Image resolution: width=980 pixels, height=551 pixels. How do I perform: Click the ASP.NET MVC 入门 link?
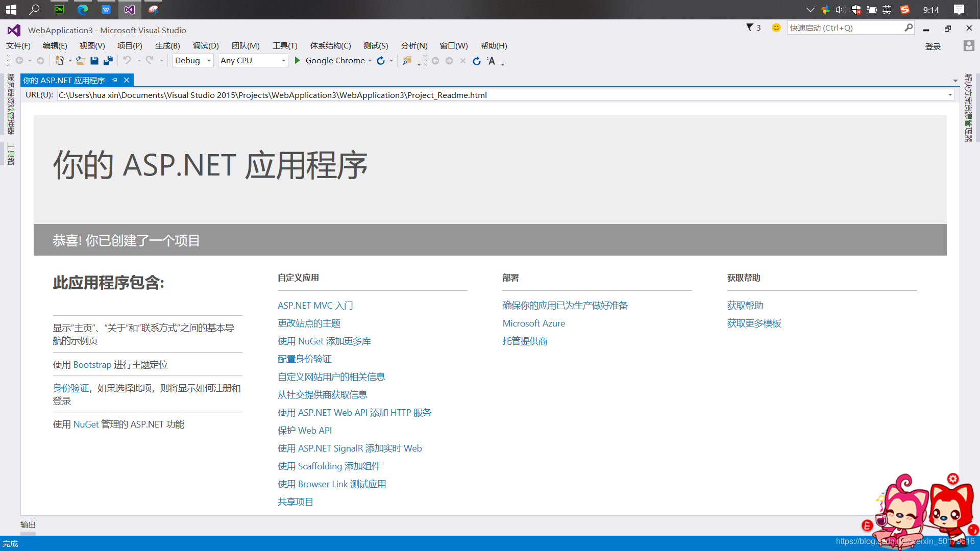pos(314,305)
